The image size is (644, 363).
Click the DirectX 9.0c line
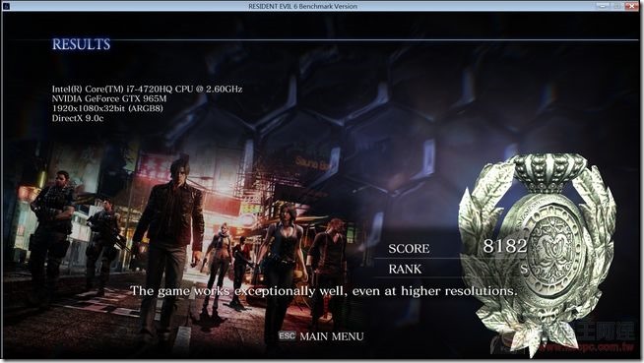click(78, 118)
